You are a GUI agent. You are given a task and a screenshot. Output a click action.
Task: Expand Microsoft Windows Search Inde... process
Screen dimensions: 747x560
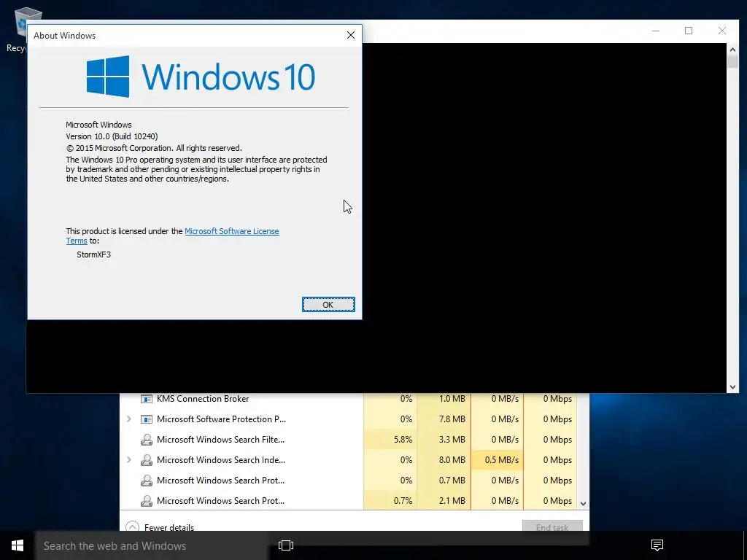pos(128,460)
